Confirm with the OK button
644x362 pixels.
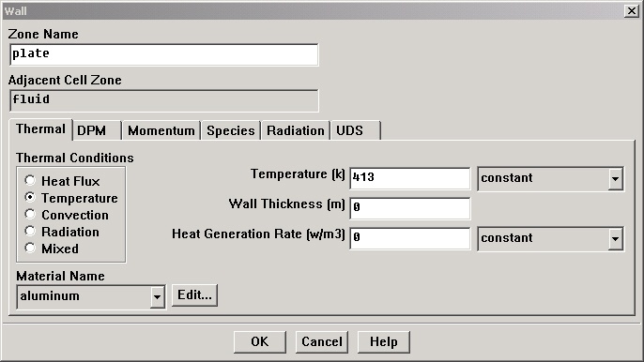[x=259, y=342]
